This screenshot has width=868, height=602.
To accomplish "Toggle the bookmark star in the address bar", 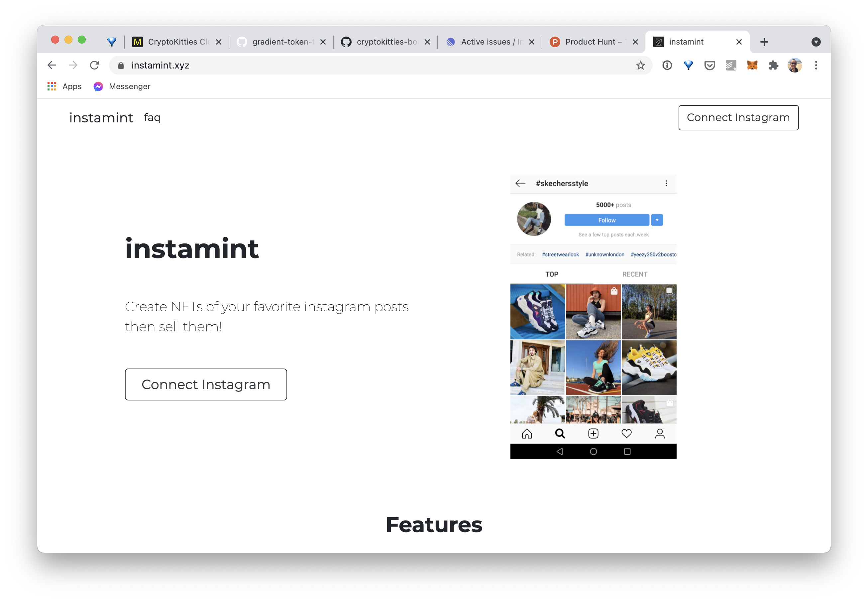I will pos(640,65).
